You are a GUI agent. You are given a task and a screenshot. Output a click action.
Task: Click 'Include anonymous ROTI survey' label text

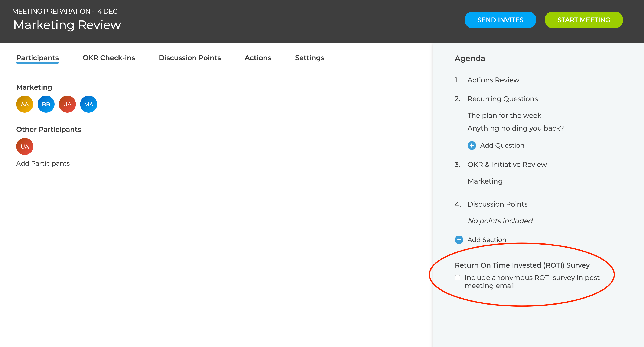[x=533, y=282]
